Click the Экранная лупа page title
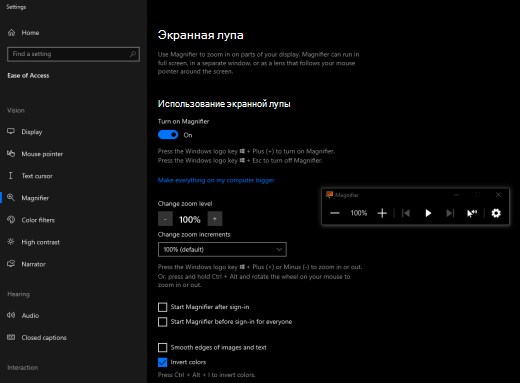This screenshot has height=383, width=520. pyautogui.click(x=200, y=35)
